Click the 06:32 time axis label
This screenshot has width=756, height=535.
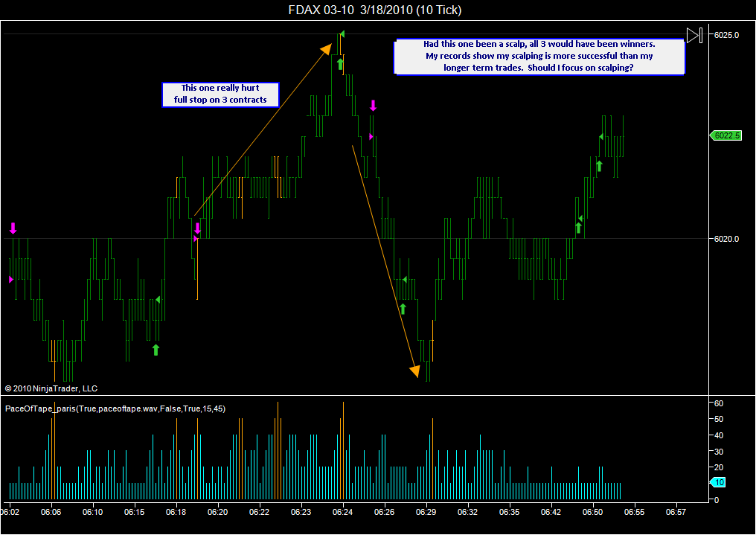pos(467,512)
